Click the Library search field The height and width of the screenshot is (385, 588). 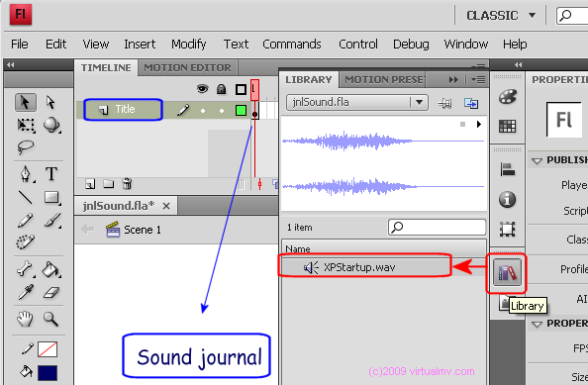[437, 228]
